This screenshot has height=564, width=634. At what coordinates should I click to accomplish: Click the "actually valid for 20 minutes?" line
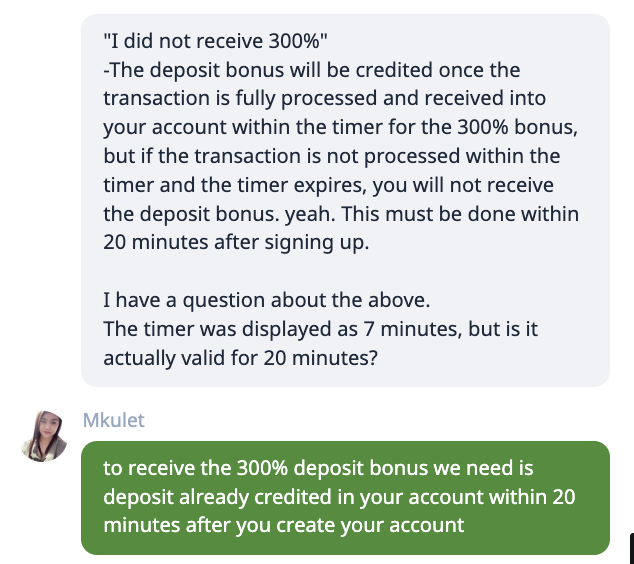(x=241, y=358)
